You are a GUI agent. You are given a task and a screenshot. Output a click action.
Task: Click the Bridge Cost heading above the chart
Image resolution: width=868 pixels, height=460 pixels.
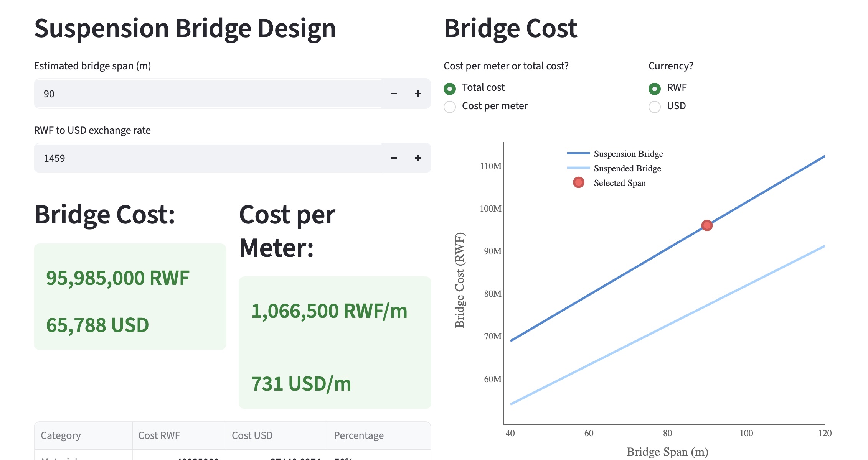pyautogui.click(x=510, y=28)
